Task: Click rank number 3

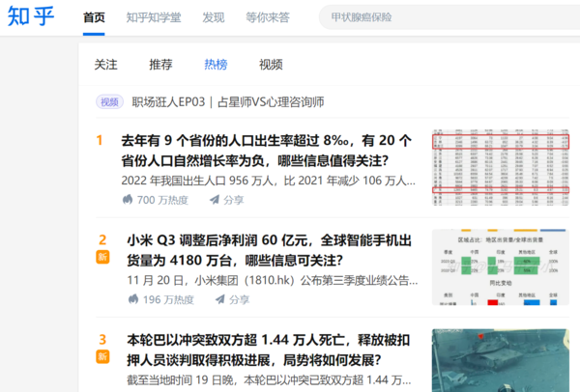Action: [102, 340]
